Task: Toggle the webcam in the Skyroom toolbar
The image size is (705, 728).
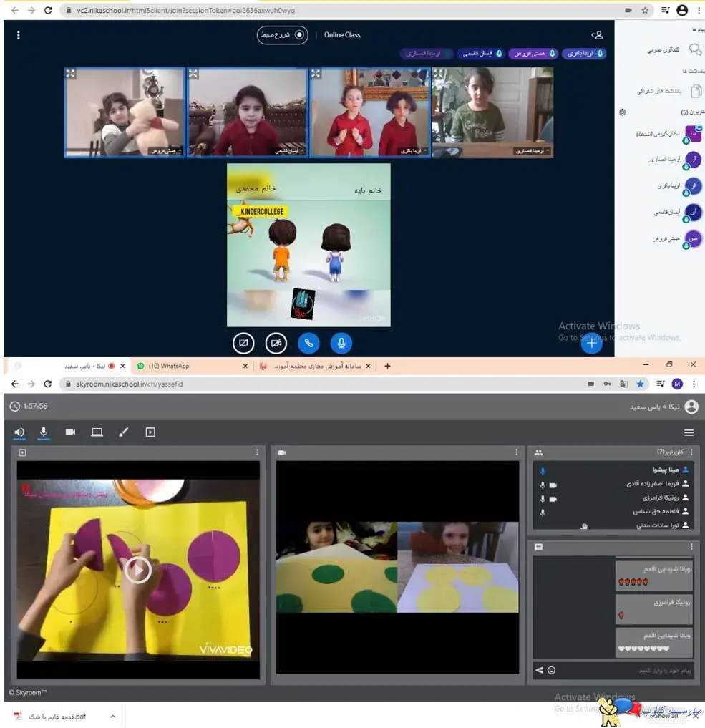Action: (70, 432)
